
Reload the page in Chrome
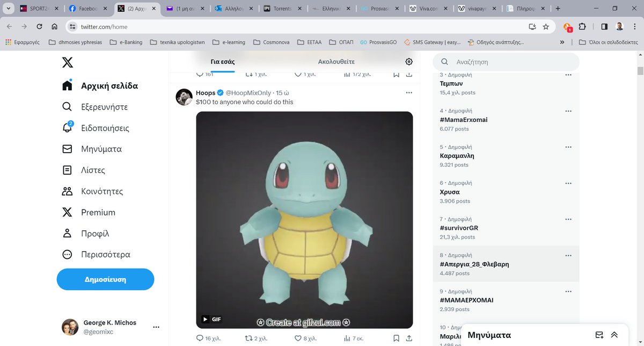point(39,26)
